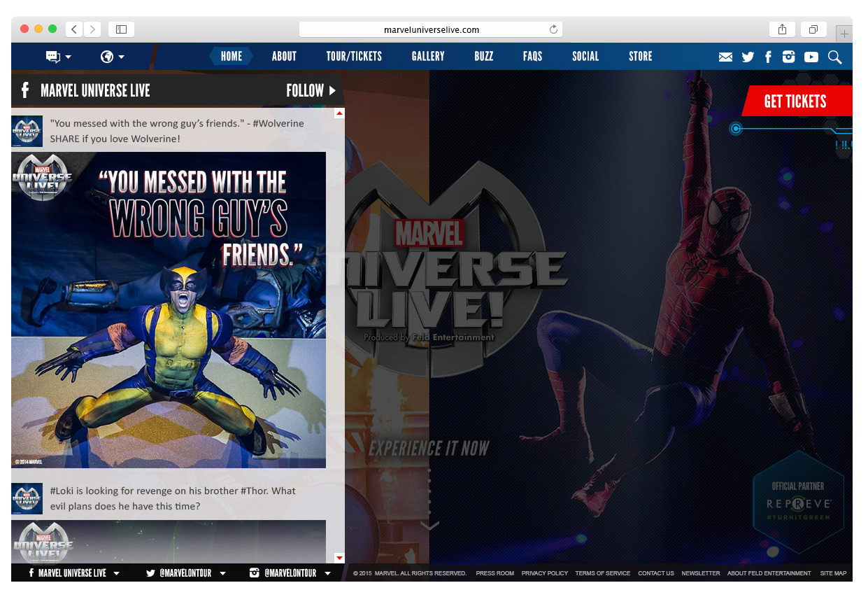Click the GET TICKETS red button
868x597 pixels.
(x=797, y=101)
